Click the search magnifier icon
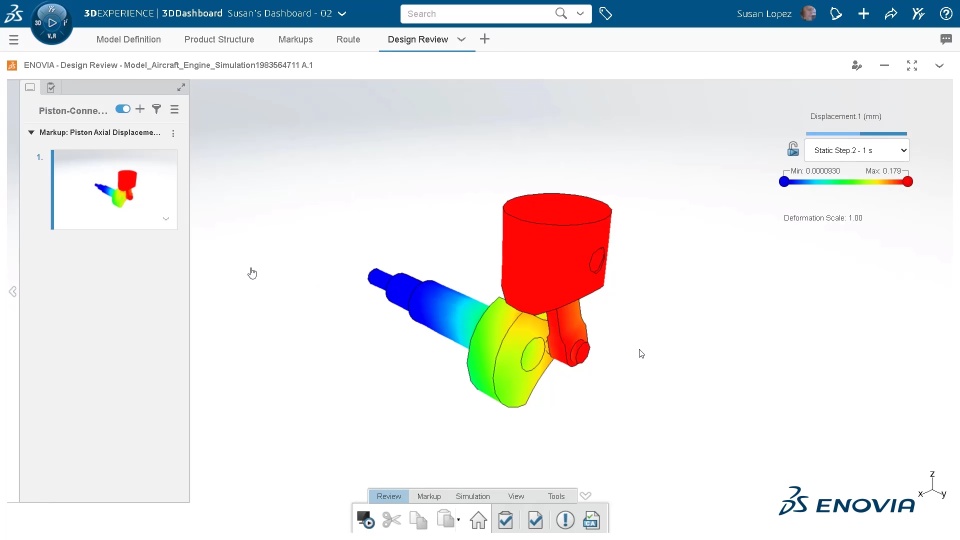Screen dimensions: 960x540 point(561,13)
